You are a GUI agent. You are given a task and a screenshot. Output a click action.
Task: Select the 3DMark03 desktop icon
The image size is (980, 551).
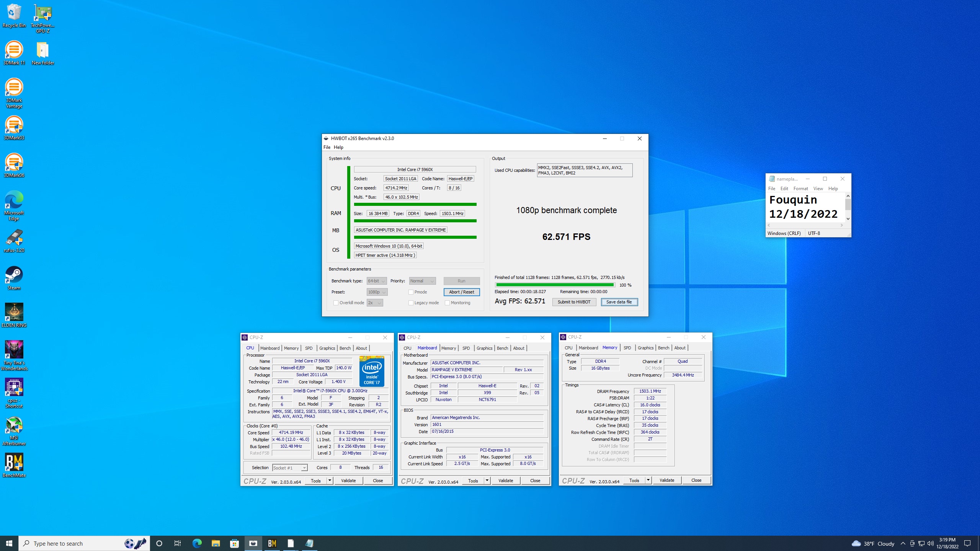14,128
